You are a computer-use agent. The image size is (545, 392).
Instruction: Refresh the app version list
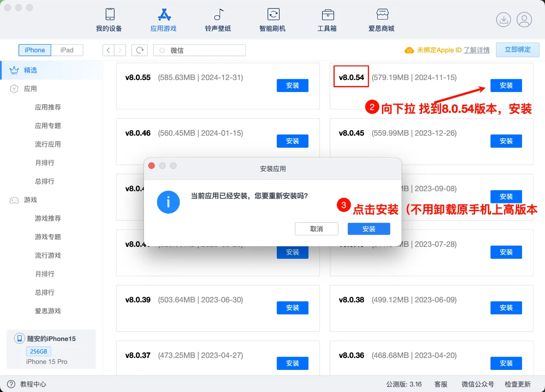[140, 50]
